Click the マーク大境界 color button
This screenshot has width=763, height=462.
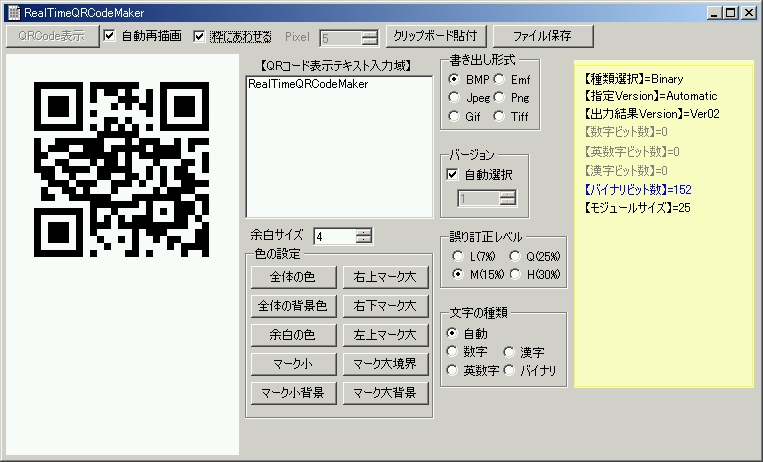(385, 364)
